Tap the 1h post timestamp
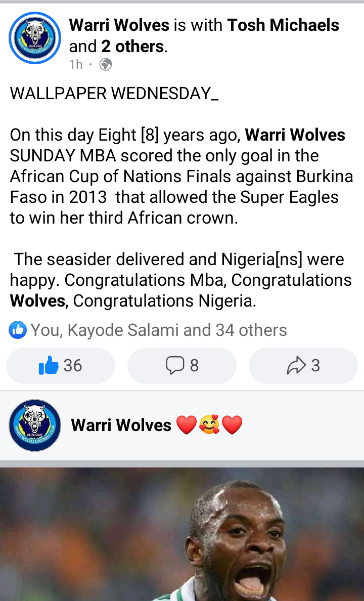 (x=76, y=64)
